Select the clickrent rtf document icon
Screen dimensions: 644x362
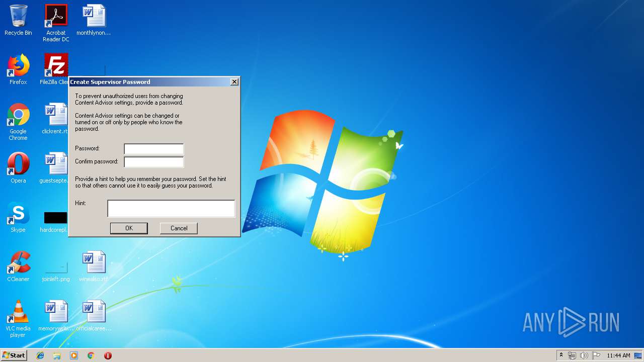coord(54,119)
